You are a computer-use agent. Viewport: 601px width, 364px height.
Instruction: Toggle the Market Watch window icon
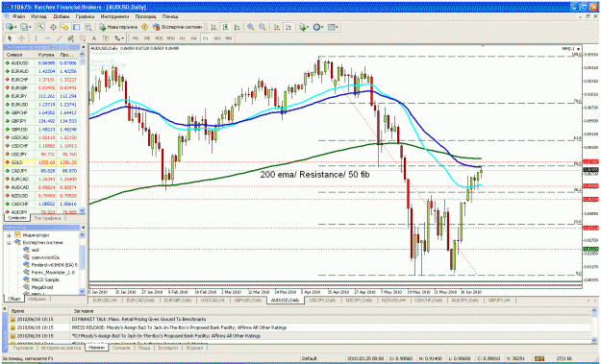41,27
